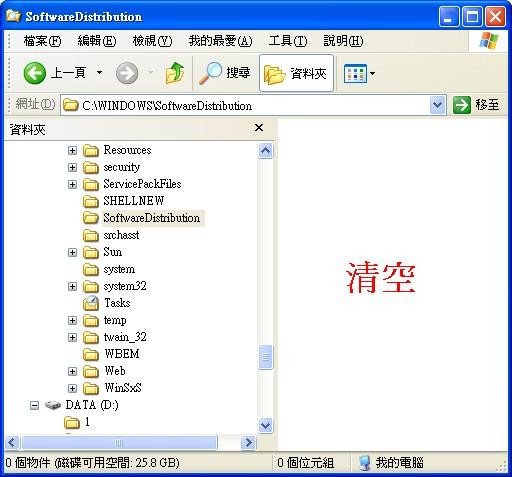Click the green Back arrow icon
The image size is (512, 477).
click(x=35, y=73)
